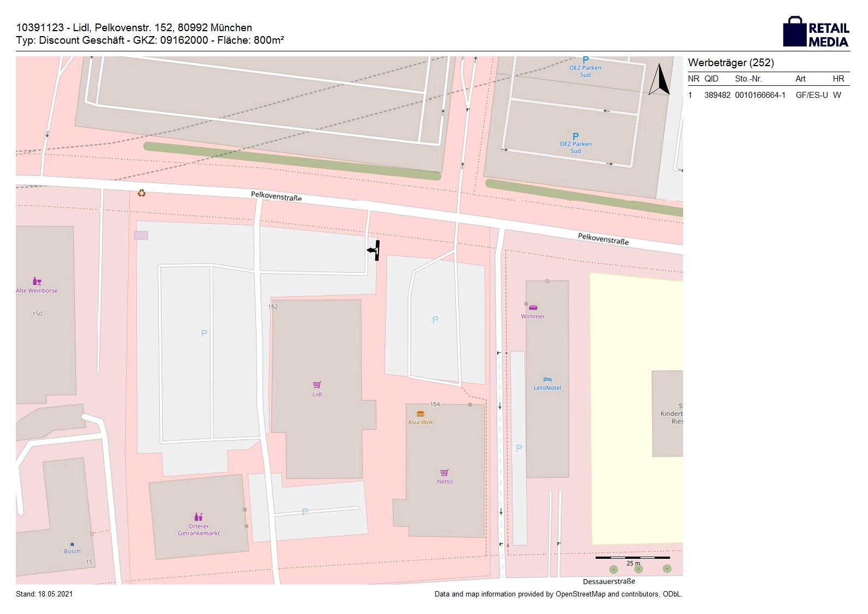
Task: Click the 25 m scale bar
Action: tap(632, 558)
